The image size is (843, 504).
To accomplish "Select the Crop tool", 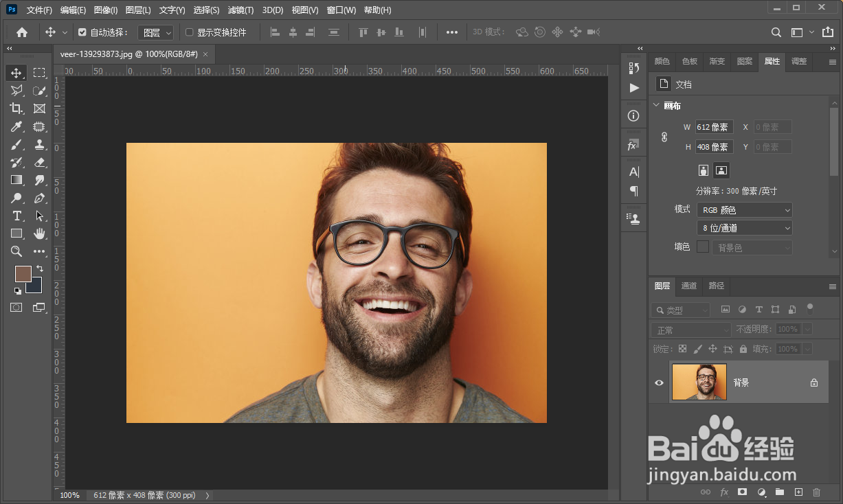I will point(16,108).
